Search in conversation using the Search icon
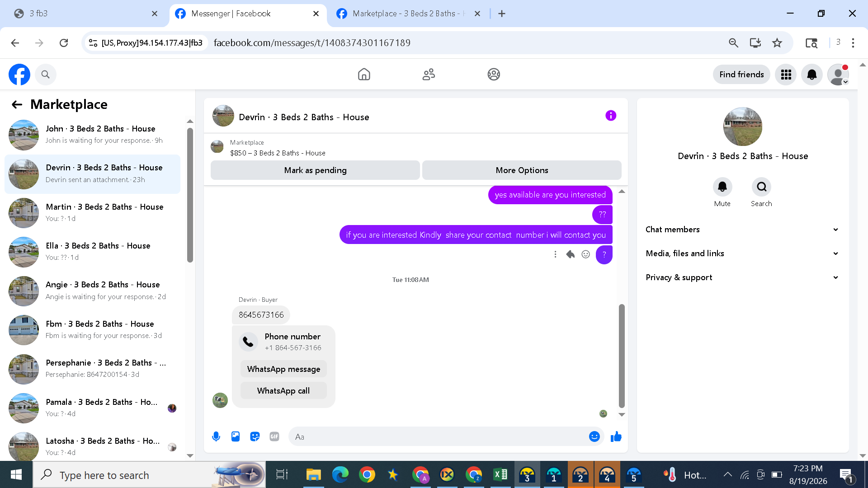Viewport: 868px width, 488px height. [761, 187]
